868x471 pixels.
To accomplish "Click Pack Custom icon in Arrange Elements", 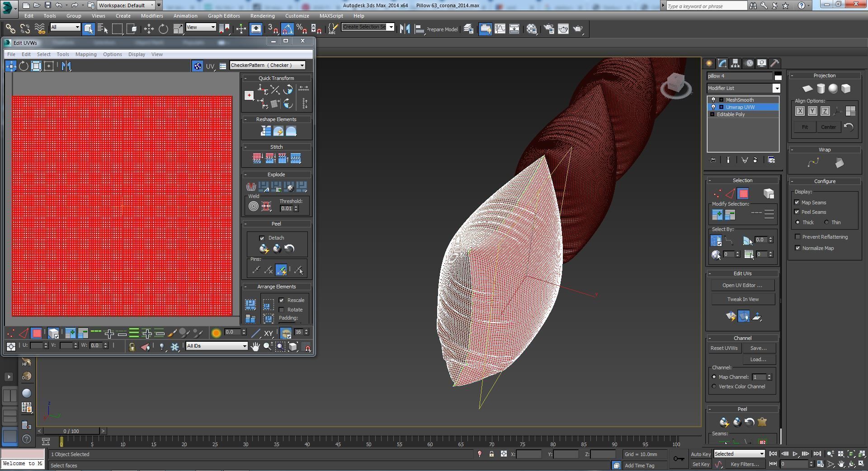I will click(x=250, y=304).
